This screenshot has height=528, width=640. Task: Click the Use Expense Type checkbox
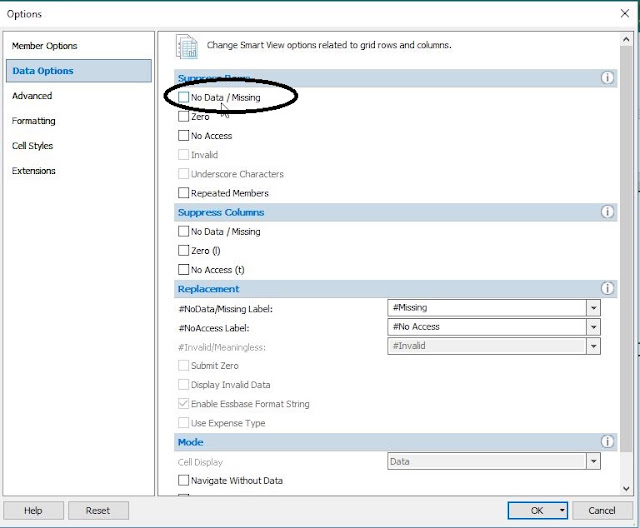(183, 423)
